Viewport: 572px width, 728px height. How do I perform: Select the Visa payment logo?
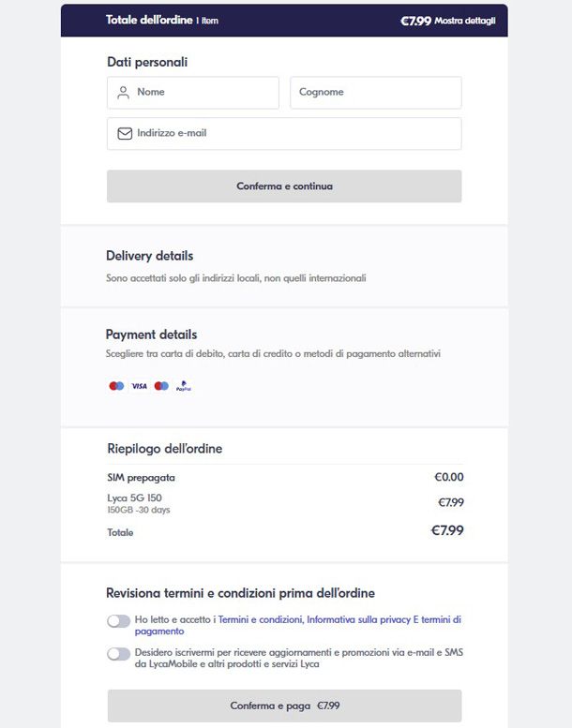click(x=139, y=386)
